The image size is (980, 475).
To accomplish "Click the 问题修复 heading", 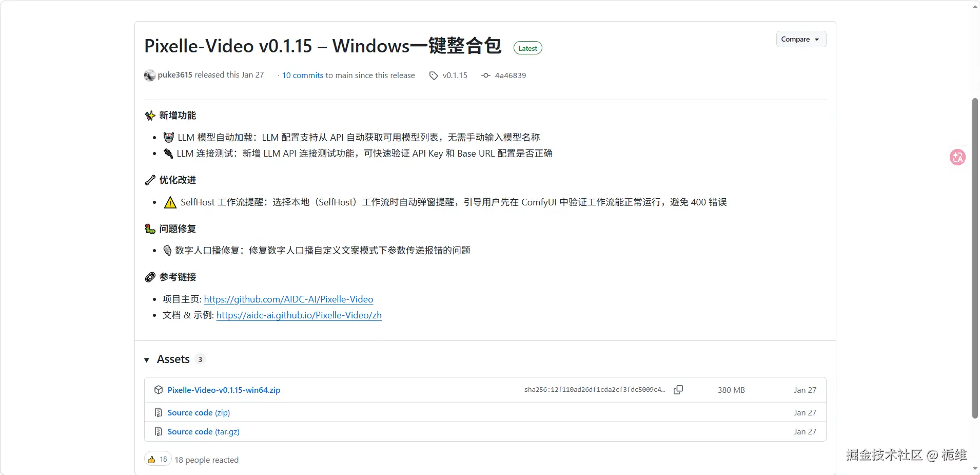I will pos(178,229).
